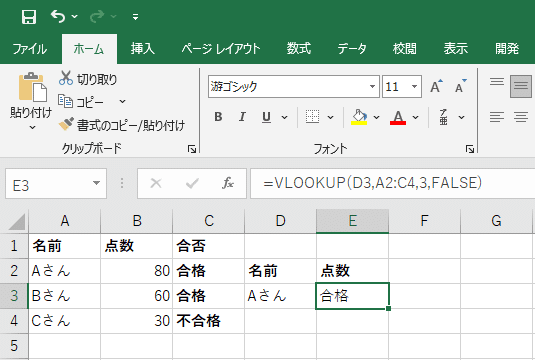Open Insert Function fx dialog
The width and height of the screenshot is (535, 360).
[x=228, y=184]
